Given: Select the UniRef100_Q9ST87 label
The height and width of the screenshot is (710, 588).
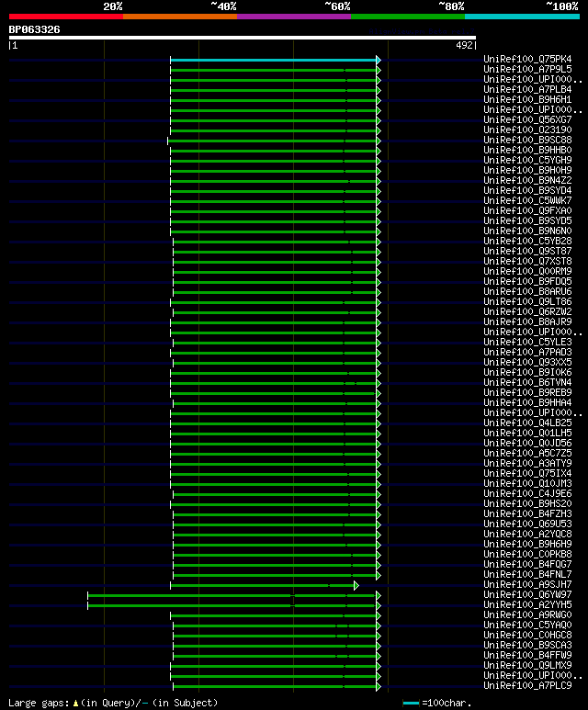Looking at the screenshot, I should (527, 252).
